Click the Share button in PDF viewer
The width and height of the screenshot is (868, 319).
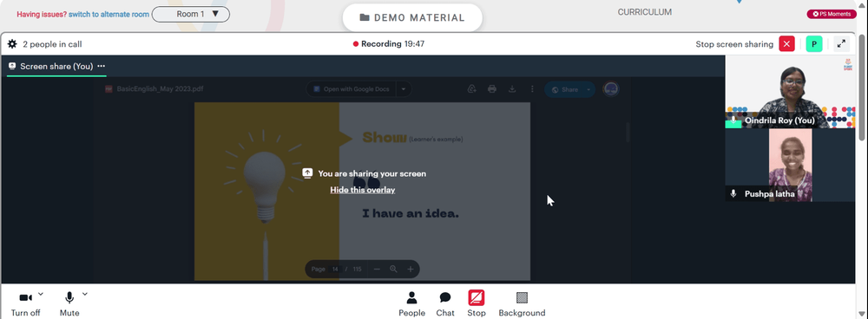[x=564, y=89]
